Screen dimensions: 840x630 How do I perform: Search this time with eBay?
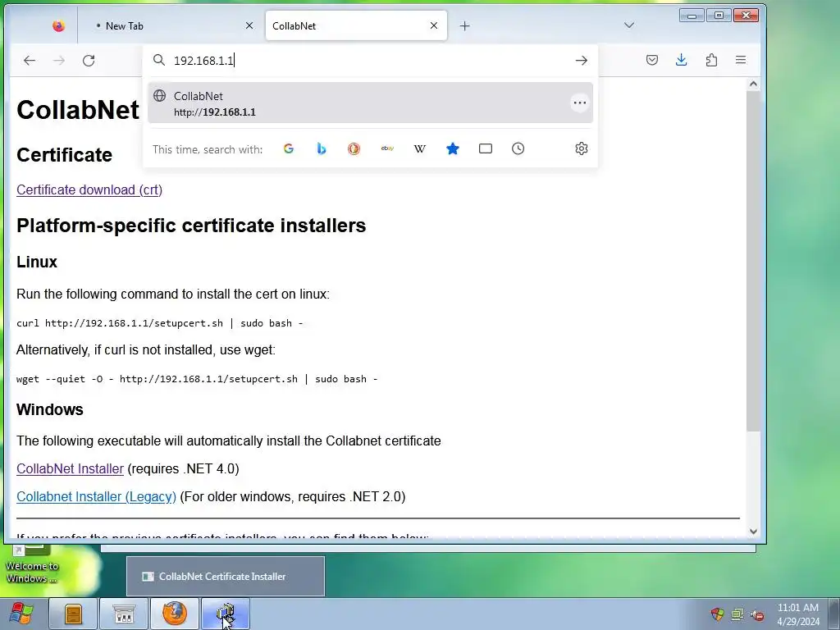pos(387,149)
